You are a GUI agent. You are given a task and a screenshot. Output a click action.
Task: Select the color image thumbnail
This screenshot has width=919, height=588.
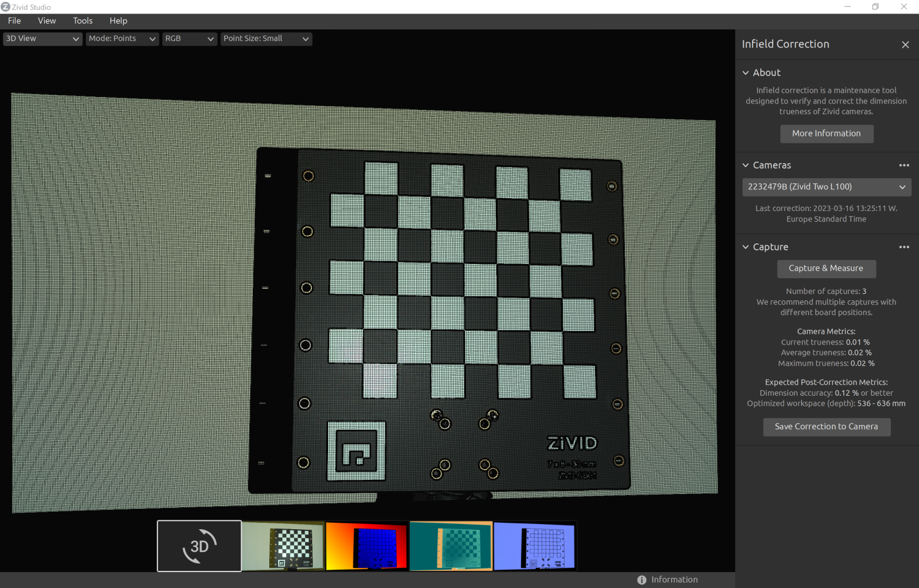pos(283,546)
